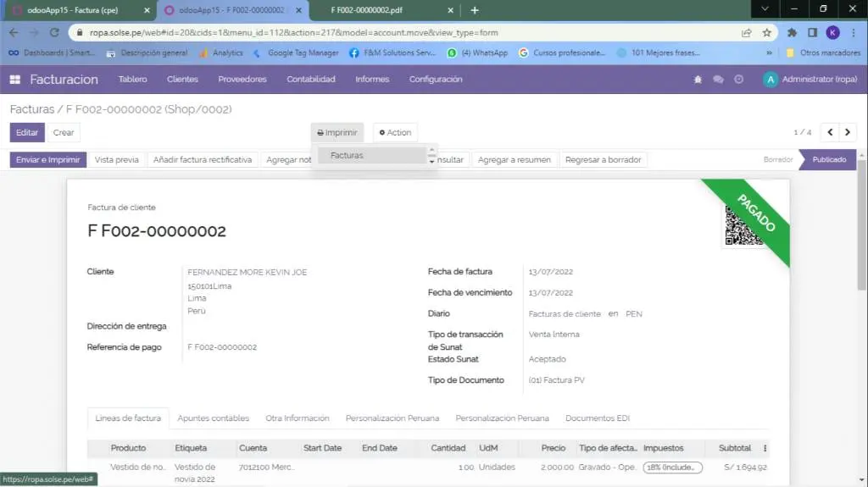Bookmark page with the star icon

pos(766,33)
